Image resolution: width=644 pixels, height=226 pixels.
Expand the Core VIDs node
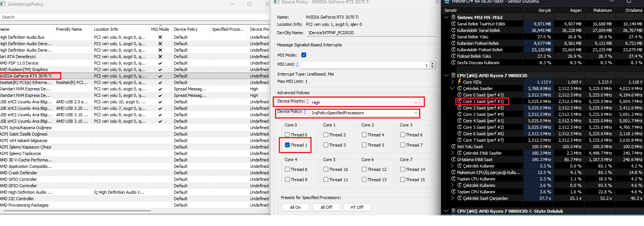point(452,82)
